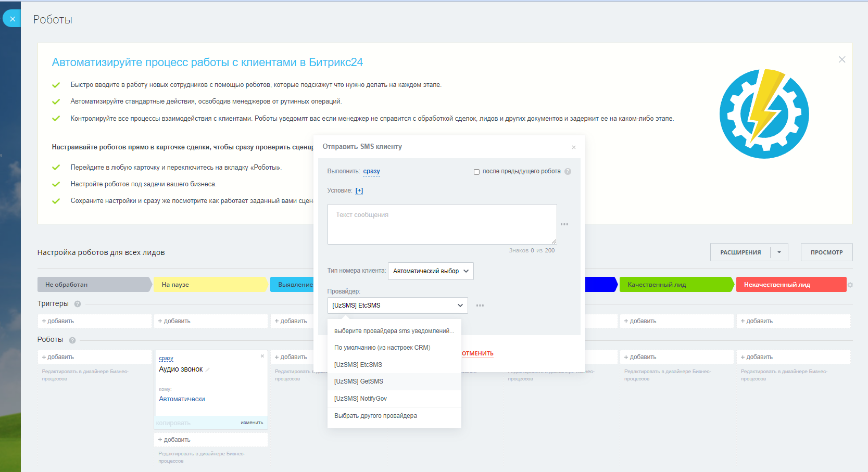The width and height of the screenshot is (868, 472).
Task: Select the yellow На паузе stage header
Action: pos(211,285)
